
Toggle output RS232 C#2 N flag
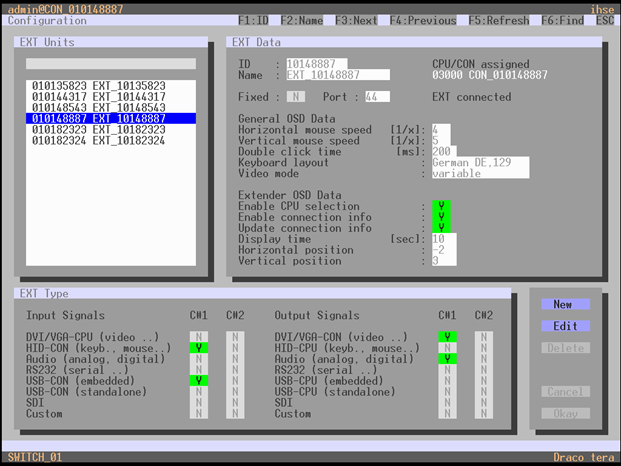[484, 370]
